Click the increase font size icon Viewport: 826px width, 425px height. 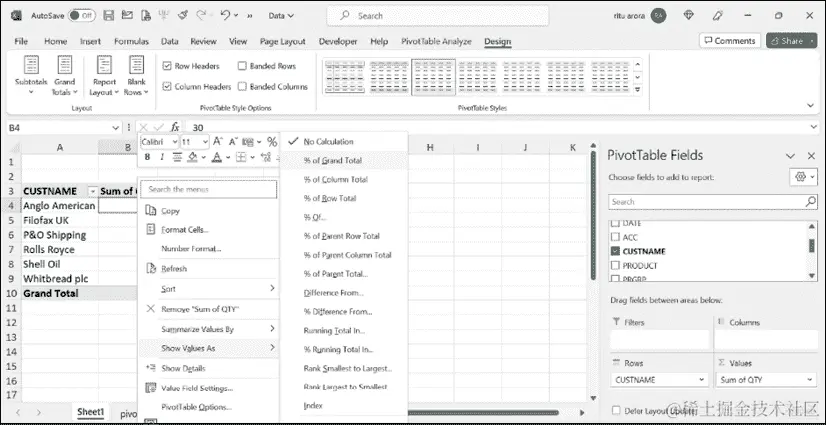[218, 142]
